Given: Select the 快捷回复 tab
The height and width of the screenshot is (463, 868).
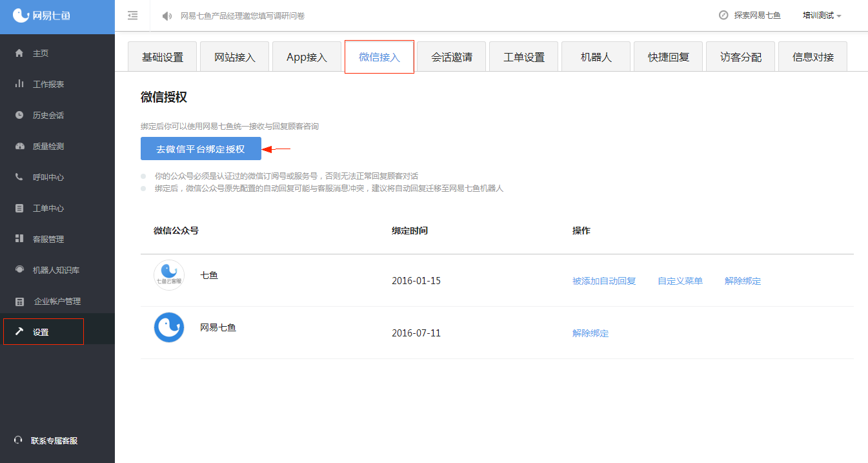Looking at the screenshot, I should click(x=669, y=57).
